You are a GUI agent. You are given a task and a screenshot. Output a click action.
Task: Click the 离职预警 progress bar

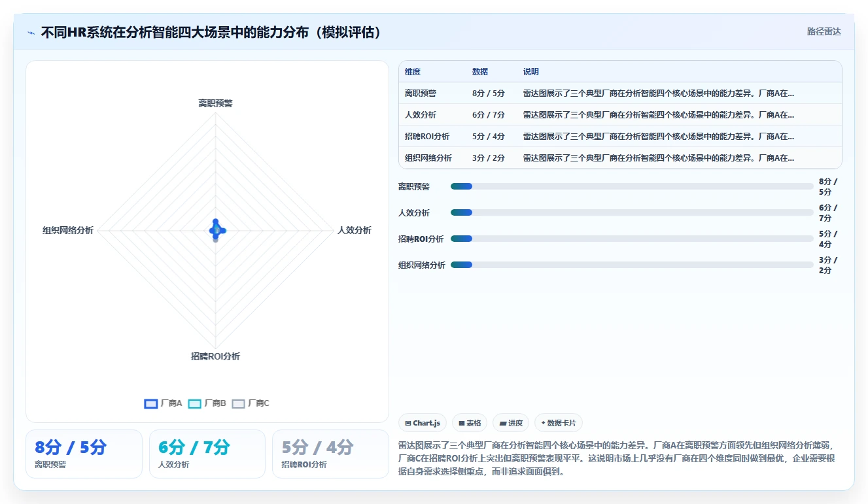coord(632,186)
